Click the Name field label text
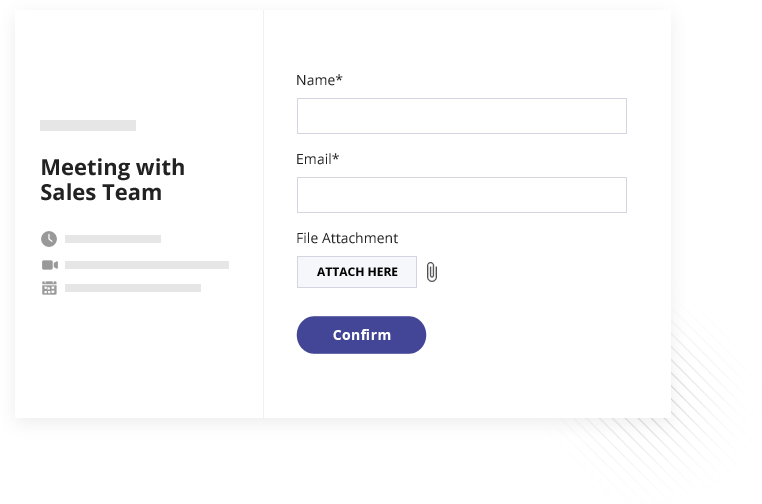Image resolution: width=762 pixels, height=504 pixels. [315, 80]
